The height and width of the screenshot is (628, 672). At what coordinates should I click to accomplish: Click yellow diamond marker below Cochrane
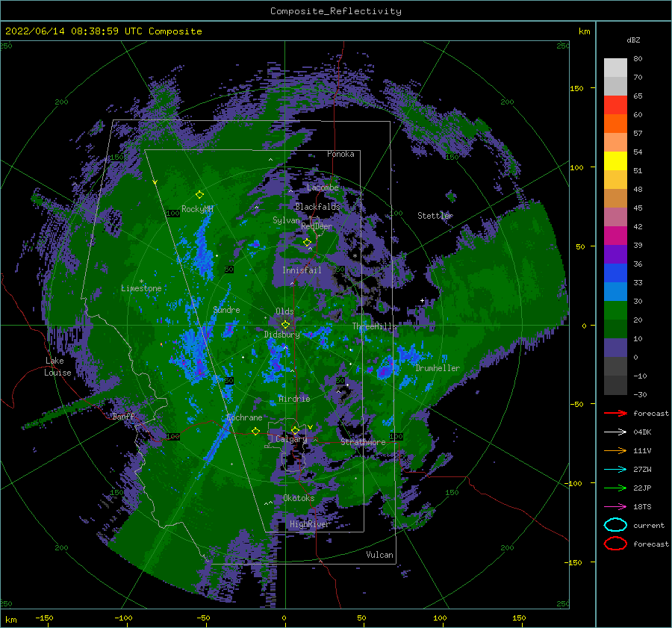[255, 432]
